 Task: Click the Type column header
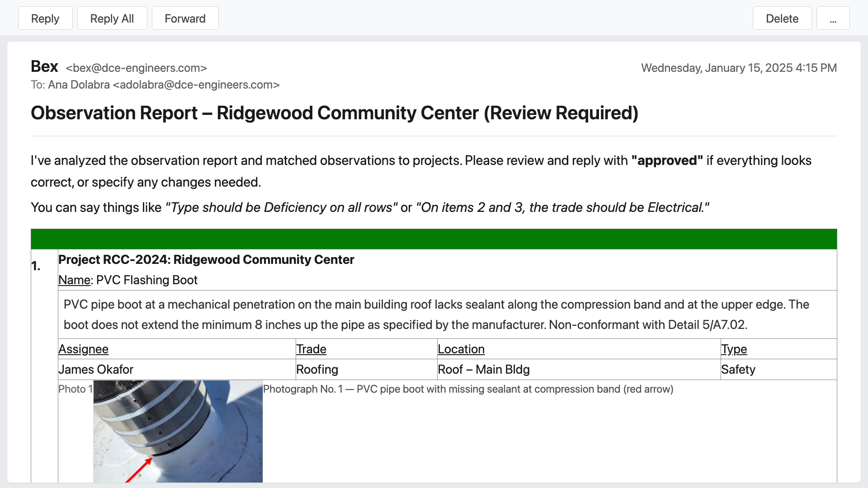point(734,349)
